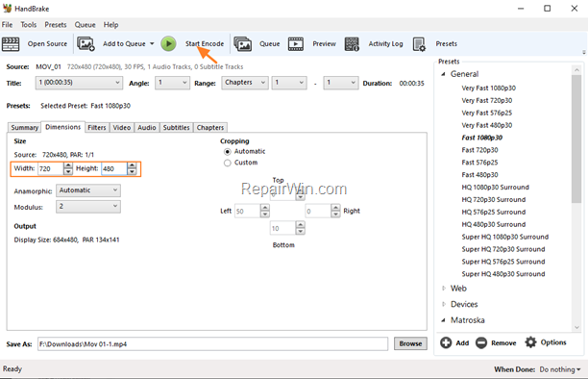Click the presets list scrollbar
The image size is (588, 379).
tap(576, 139)
